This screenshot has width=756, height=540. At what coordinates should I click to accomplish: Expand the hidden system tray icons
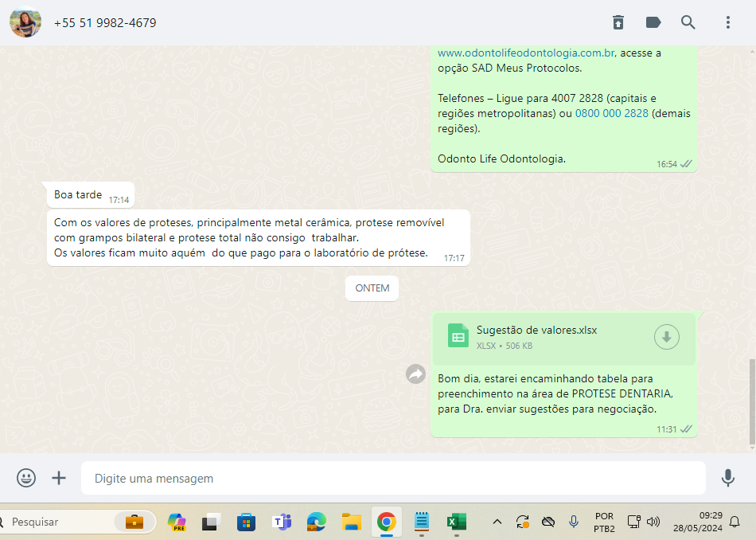[x=497, y=522]
